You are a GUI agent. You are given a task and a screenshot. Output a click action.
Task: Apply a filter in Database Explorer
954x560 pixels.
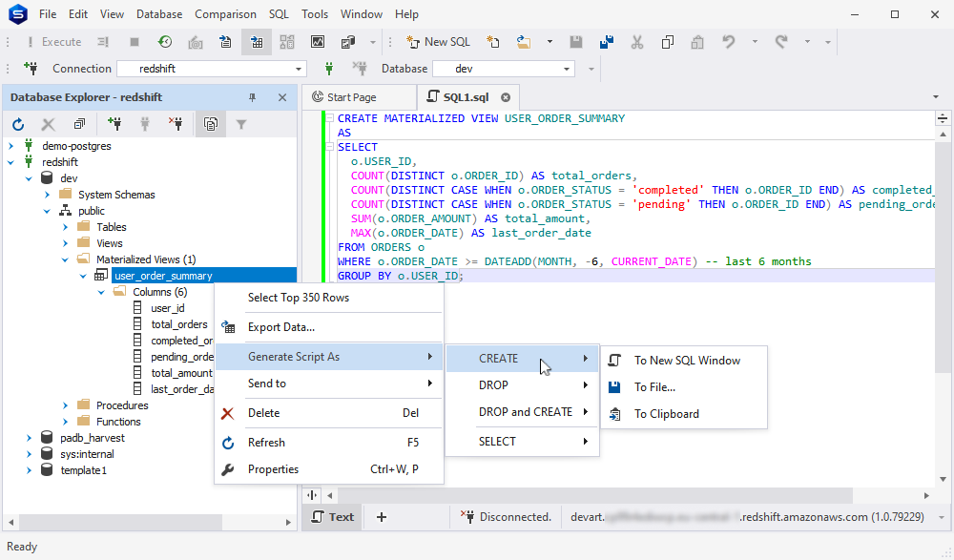coord(240,124)
